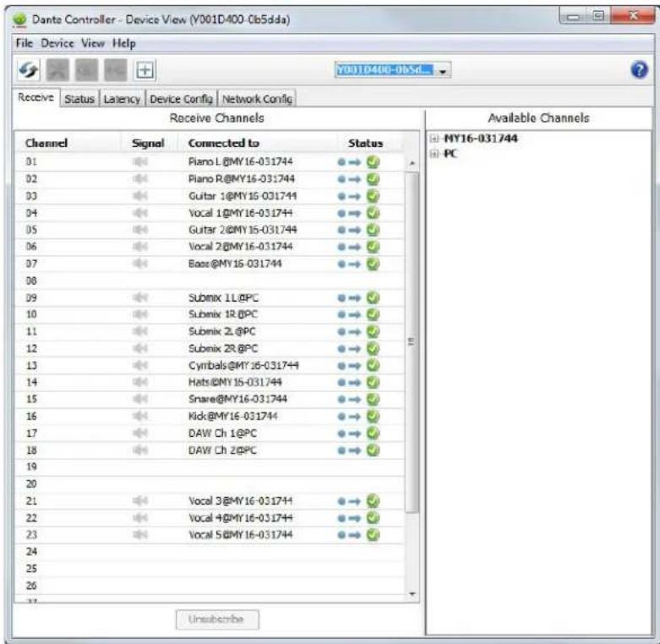
Task: Select Guitar 2@MY16-031744 row text
Action: click(243, 230)
